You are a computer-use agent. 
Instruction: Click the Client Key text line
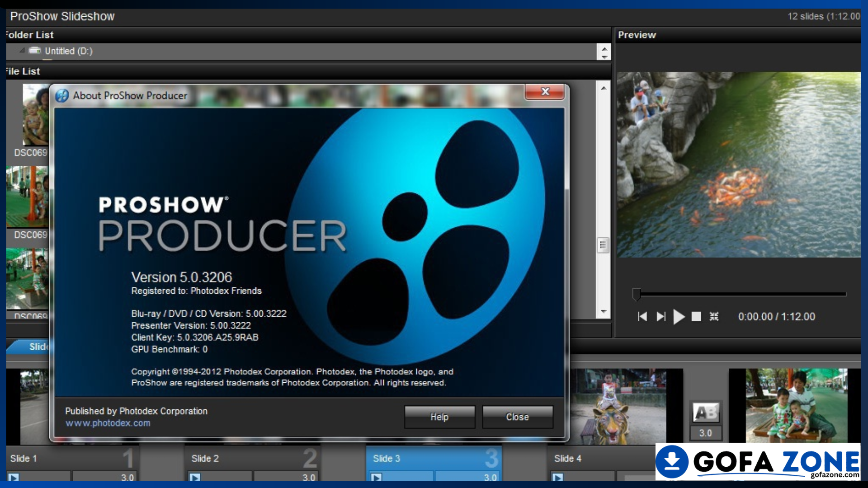(195, 337)
